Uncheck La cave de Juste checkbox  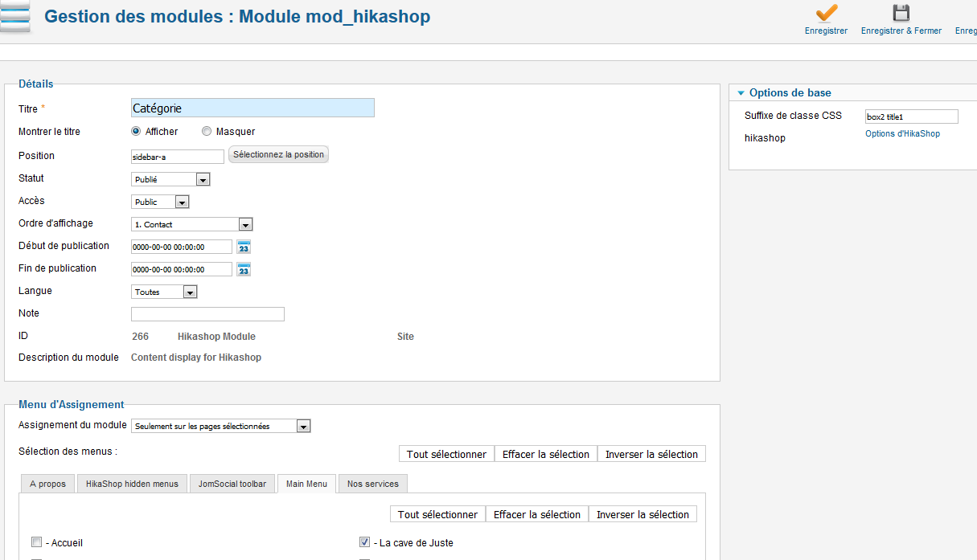click(364, 542)
